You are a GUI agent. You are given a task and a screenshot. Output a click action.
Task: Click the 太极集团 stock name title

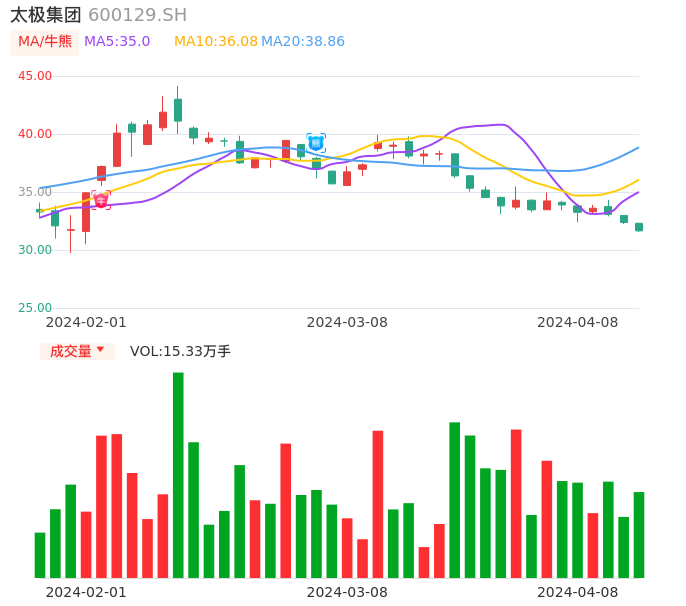[46, 15]
